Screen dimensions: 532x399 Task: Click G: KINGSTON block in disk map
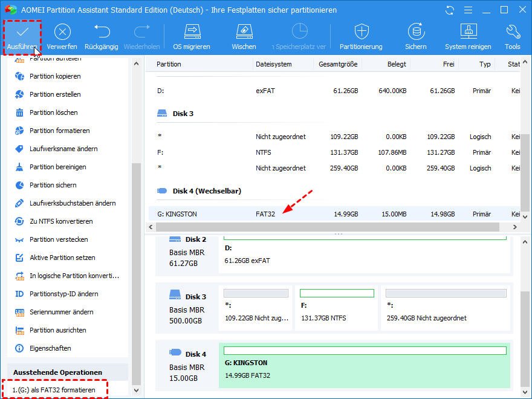pos(365,365)
